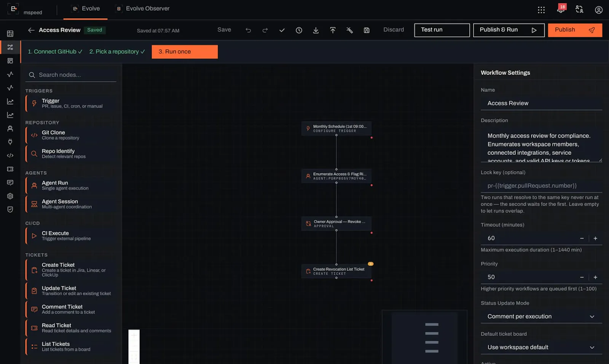The width and height of the screenshot is (609, 364).
Task: Click warning badge on Create Revocation List Ticket node
Action: coord(370,264)
